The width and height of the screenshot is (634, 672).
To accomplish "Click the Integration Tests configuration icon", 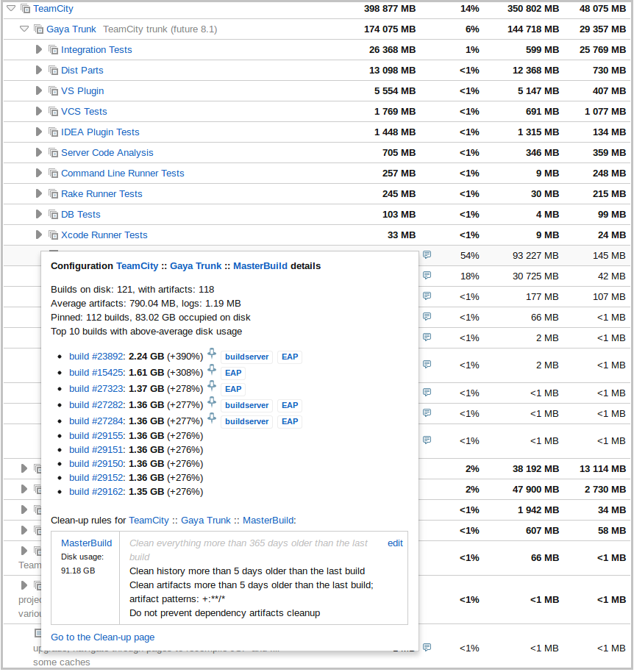I will [x=53, y=49].
